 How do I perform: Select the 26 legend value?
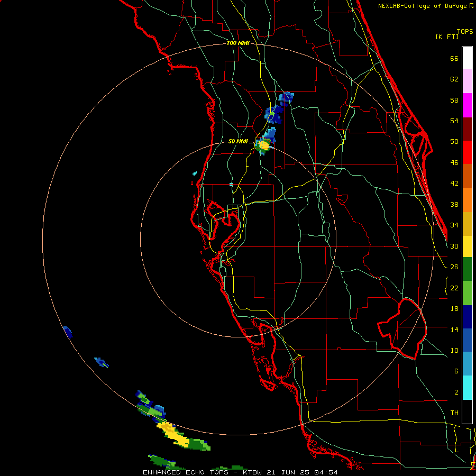pyautogui.click(x=454, y=267)
